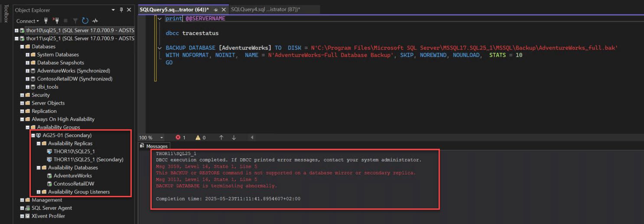Collapse the AG25-01 (Secondary) node
This screenshot has width=644, height=224.
(x=33, y=135)
